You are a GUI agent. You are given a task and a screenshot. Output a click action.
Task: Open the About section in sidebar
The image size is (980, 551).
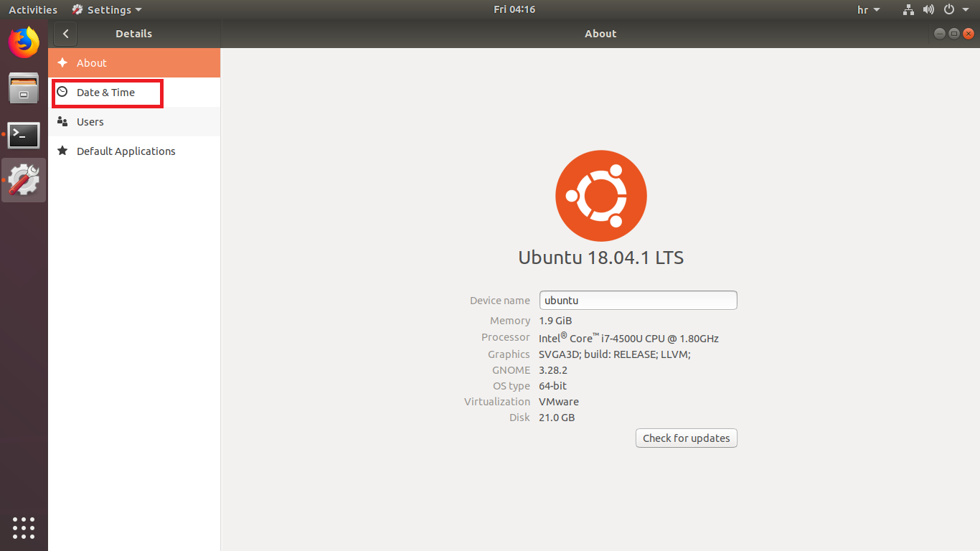[134, 63]
